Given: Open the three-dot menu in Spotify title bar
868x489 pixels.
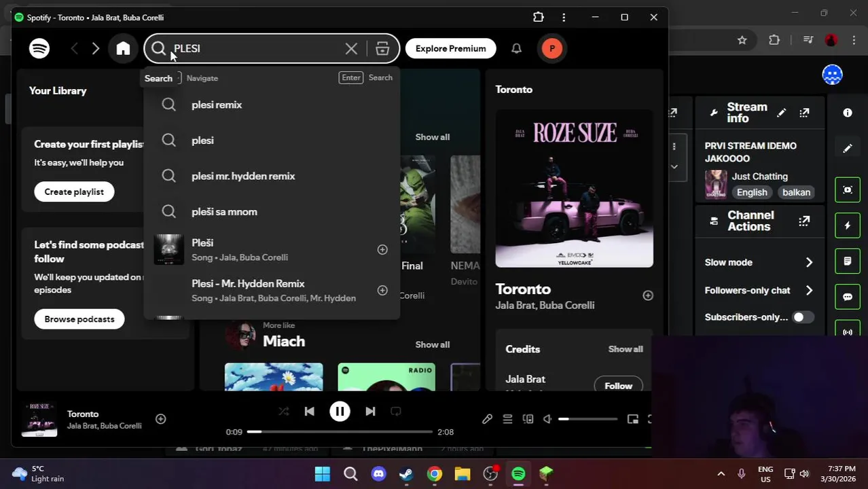Looking at the screenshot, I should click(564, 17).
